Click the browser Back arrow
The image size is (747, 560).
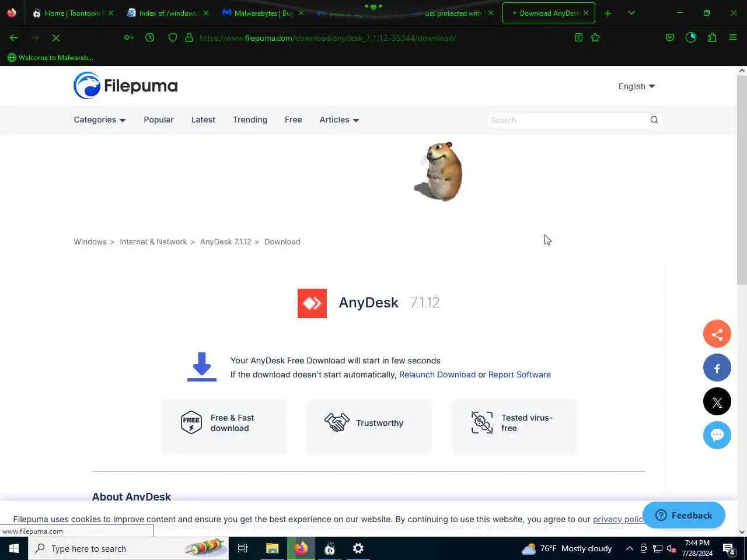click(x=14, y=37)
